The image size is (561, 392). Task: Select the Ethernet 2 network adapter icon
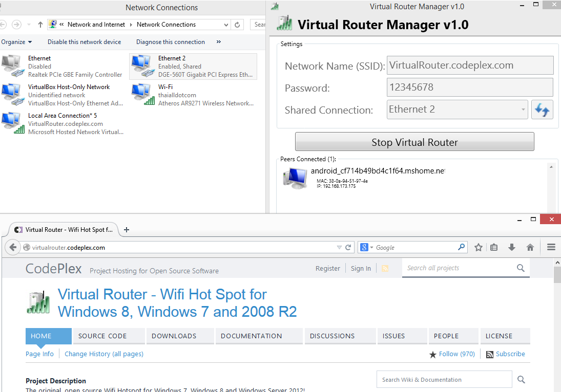(x=141, y=65)
